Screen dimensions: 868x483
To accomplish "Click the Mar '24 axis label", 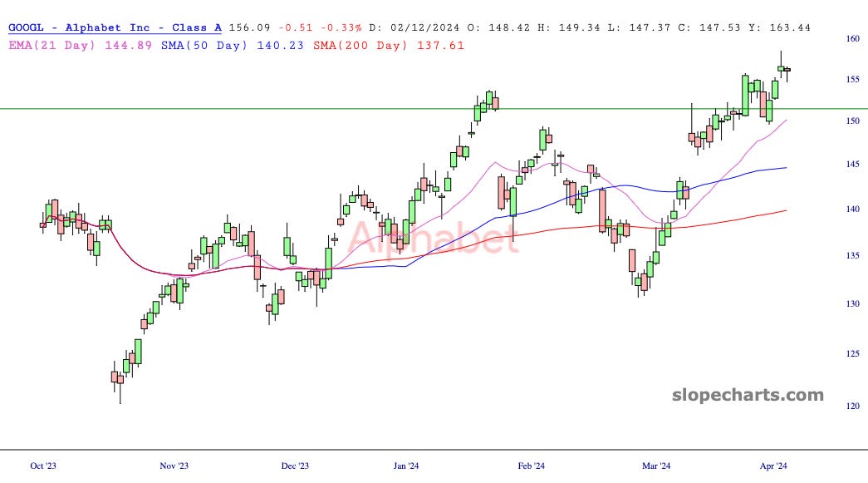I will pos(656,466).
